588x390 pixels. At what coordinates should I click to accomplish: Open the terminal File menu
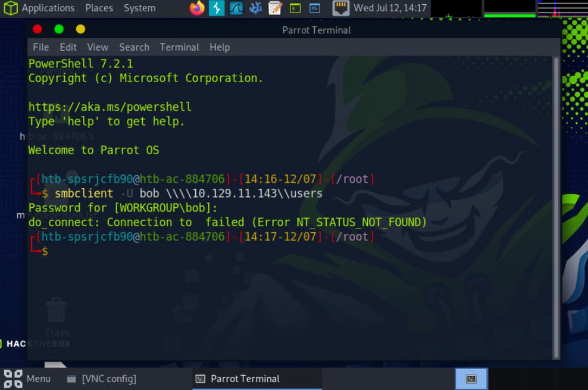tap(40, 47)
